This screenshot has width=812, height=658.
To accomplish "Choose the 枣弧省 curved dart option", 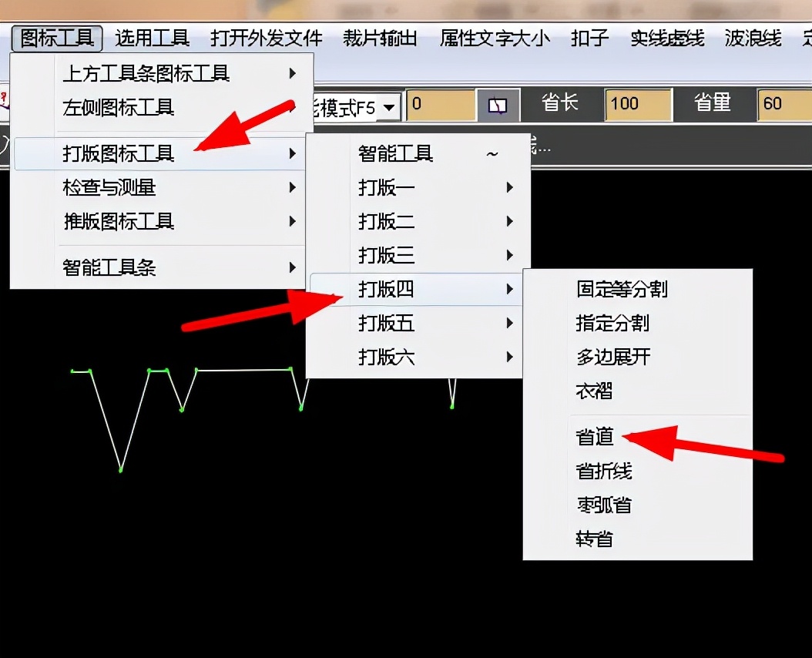I will tap(603, 504).
